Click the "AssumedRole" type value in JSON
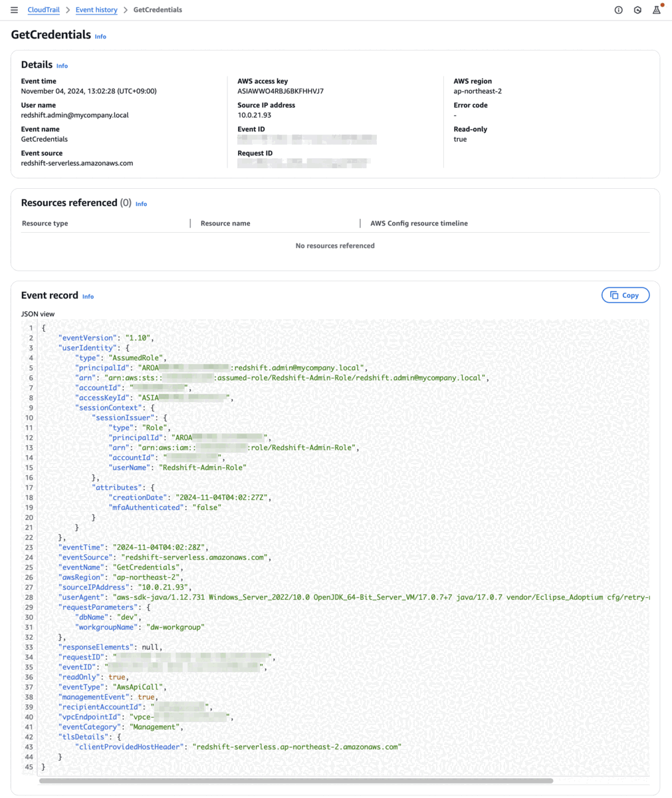This screenshot has width=672, height=798. (138, 358)
